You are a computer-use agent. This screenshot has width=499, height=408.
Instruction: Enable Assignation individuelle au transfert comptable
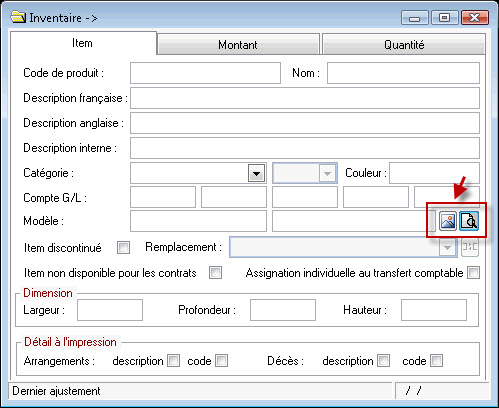pos(473,273)
